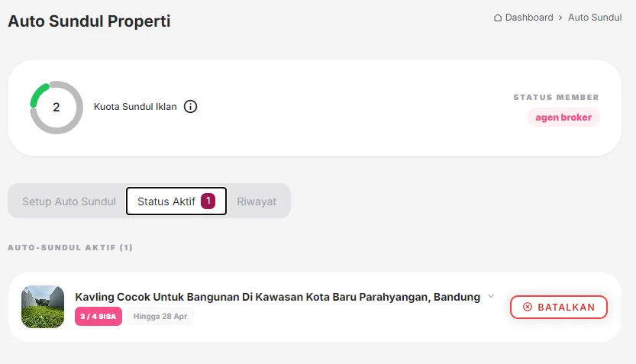Open the Kuota Sundul Iklan info icon
Image resolution: width=636 pixels, height=364 pixels.
(x=191, y=107)
